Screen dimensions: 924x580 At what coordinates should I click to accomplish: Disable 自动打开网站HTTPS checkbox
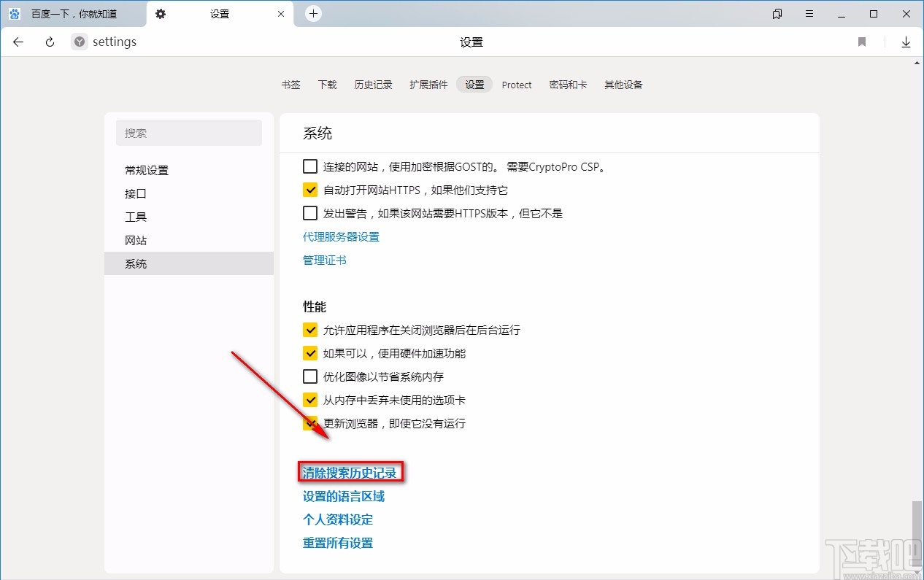(310, 189)
